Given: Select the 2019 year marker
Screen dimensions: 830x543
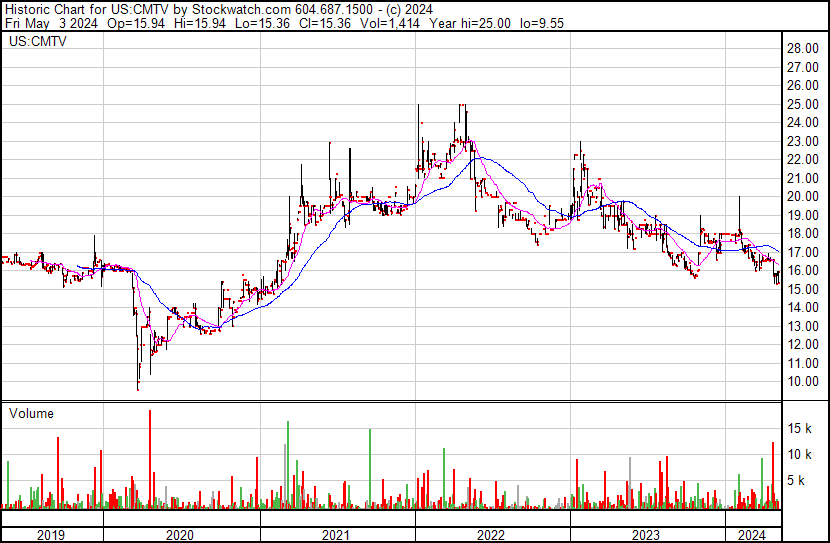Looking at the screenshot, I should 52,535.
